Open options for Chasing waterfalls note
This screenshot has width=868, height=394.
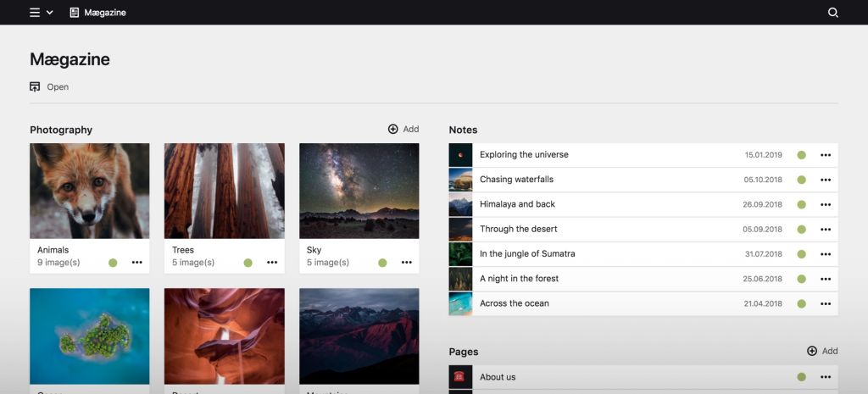[x=825, y=180]
